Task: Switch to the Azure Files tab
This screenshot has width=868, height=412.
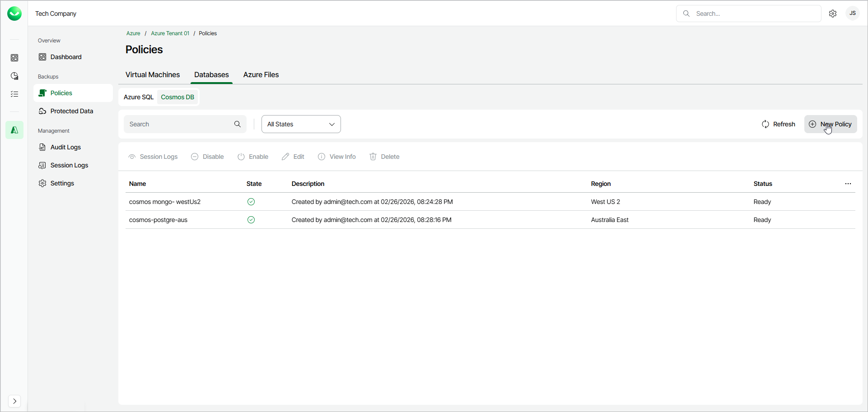Action: coord(261,75)
